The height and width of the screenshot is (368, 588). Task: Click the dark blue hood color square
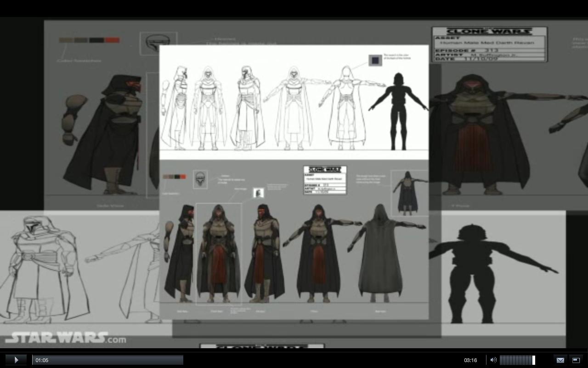pyautogui.click(x=375, y=60)
